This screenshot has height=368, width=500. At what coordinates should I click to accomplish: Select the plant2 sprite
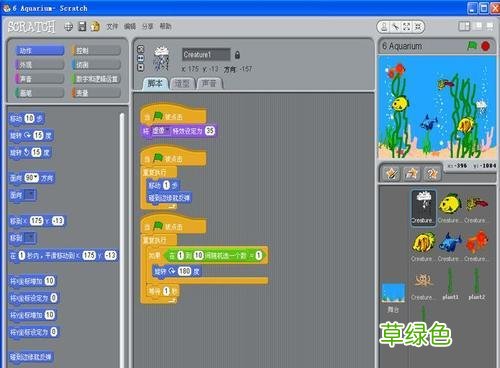coord(477,285)
